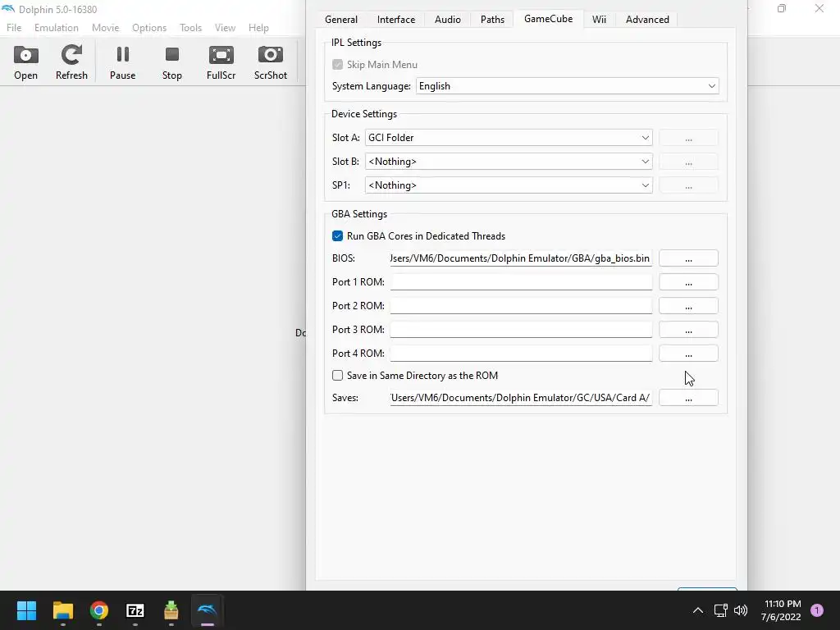840x630 pixels.
Task: Enable Save in Same Directory as the ROM
Action: [x=337, y=376]
